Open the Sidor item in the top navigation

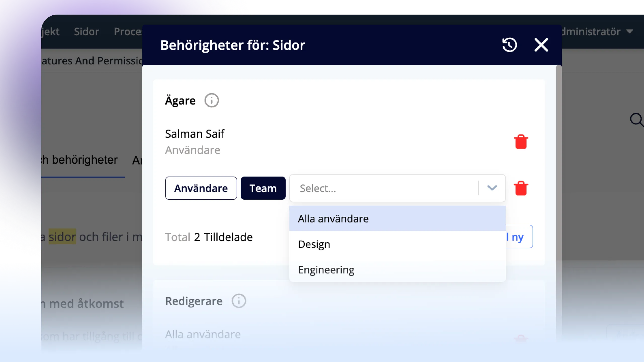[x=87, y=32]
